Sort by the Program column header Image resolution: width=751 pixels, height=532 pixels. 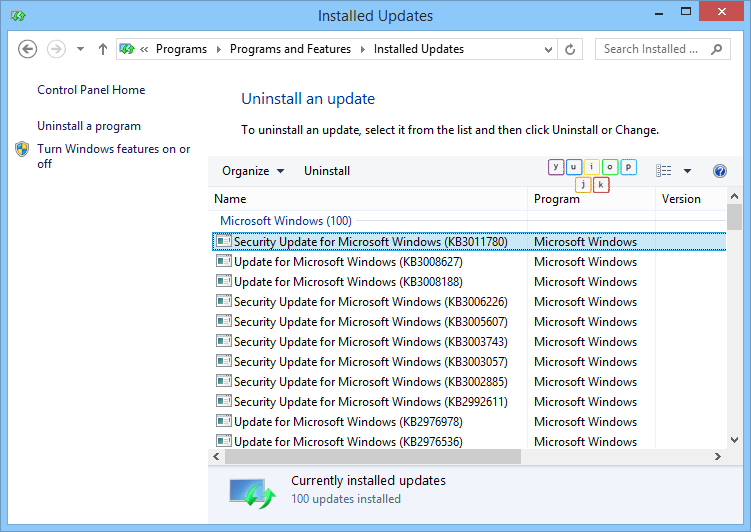(x=591, y=199)
